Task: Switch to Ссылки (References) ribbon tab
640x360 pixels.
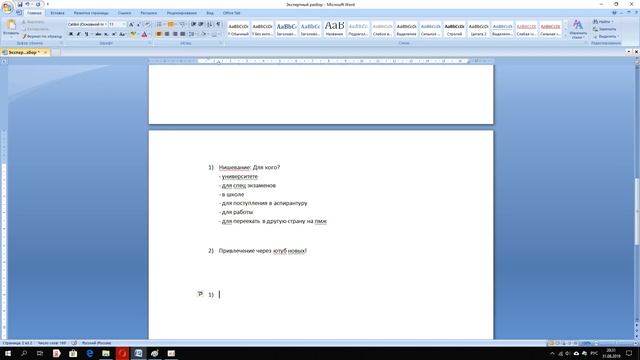Action: coord(124,13)
